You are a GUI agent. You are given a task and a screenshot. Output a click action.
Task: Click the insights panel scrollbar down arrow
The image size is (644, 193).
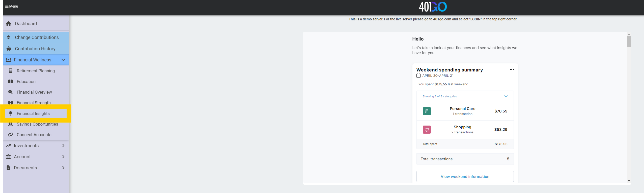629,181
